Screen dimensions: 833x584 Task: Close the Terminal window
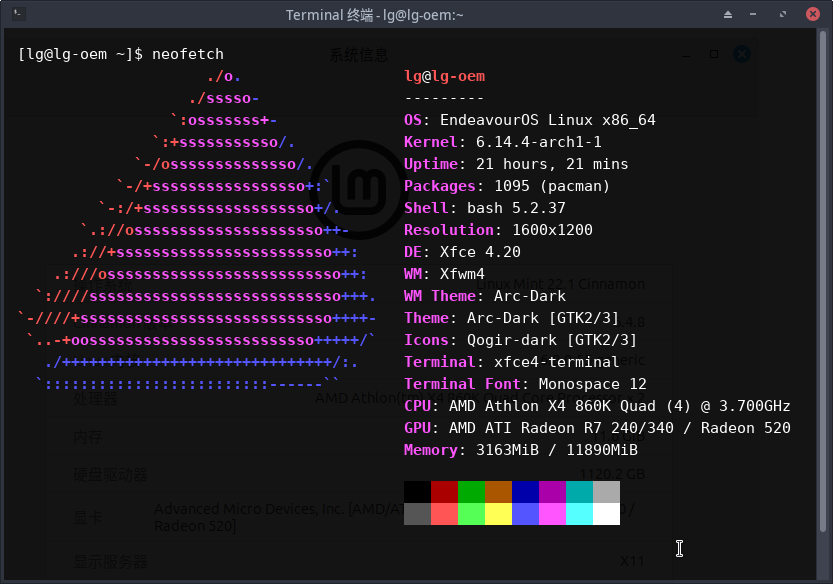coord(813,14)
